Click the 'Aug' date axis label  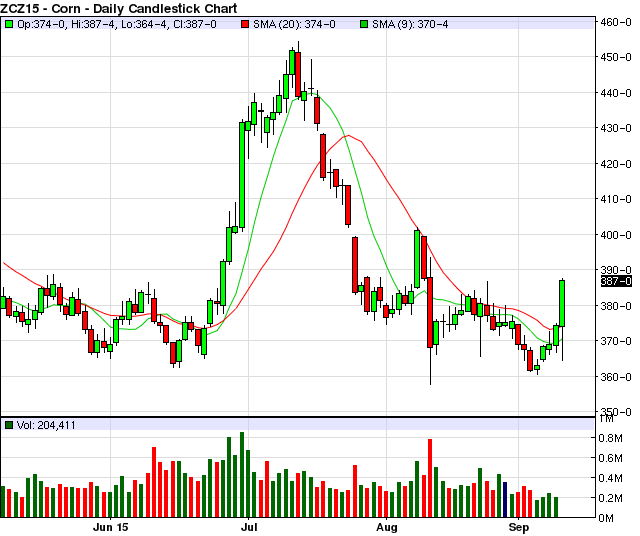coord(387,527)
